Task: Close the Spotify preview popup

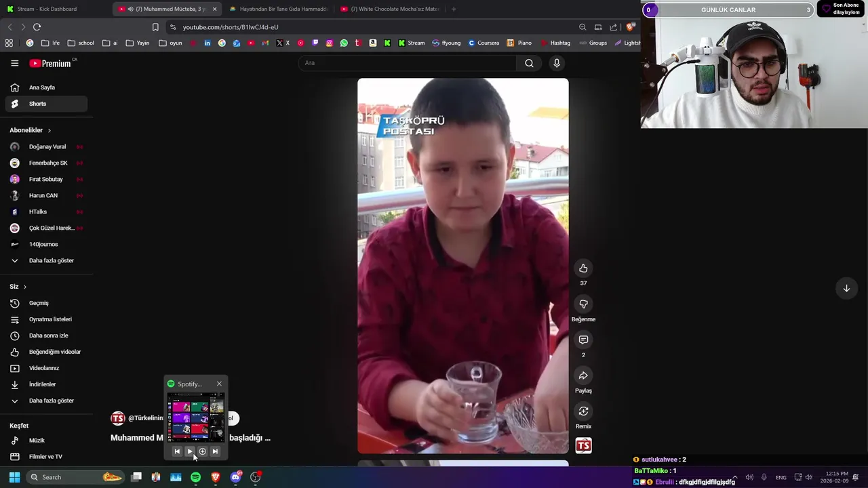Action: pyautogui.click(x=219, y=384)
